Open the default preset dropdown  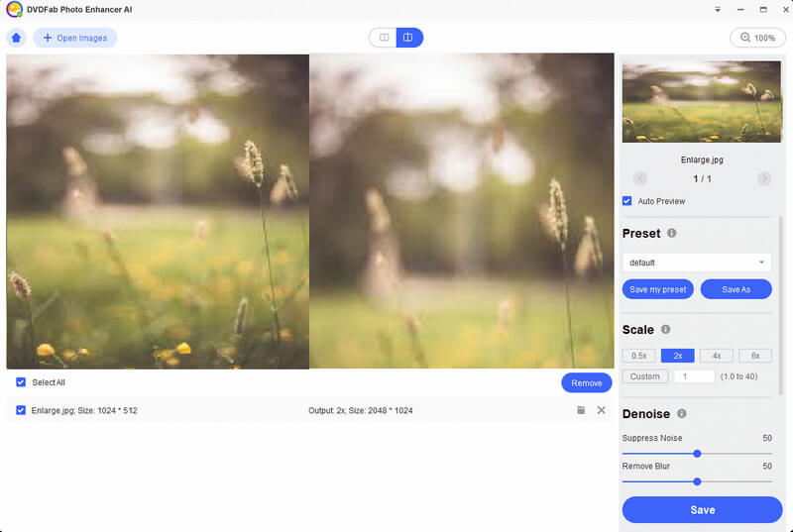pos(697,263)
